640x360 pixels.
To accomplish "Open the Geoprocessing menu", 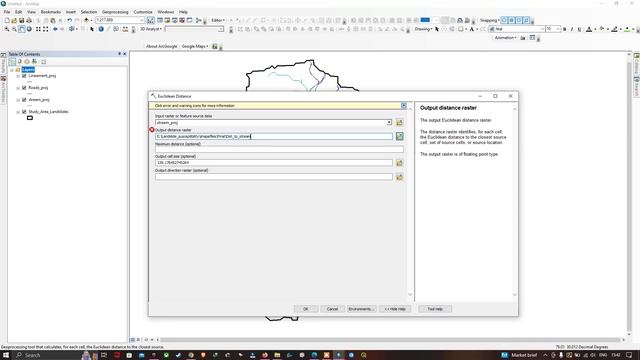I will point(115,12).
